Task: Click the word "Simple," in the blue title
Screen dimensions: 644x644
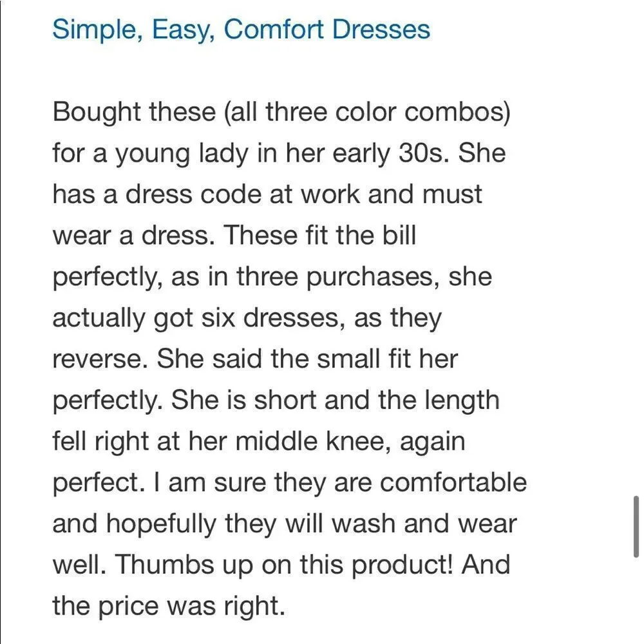Action: click(98, 30)
